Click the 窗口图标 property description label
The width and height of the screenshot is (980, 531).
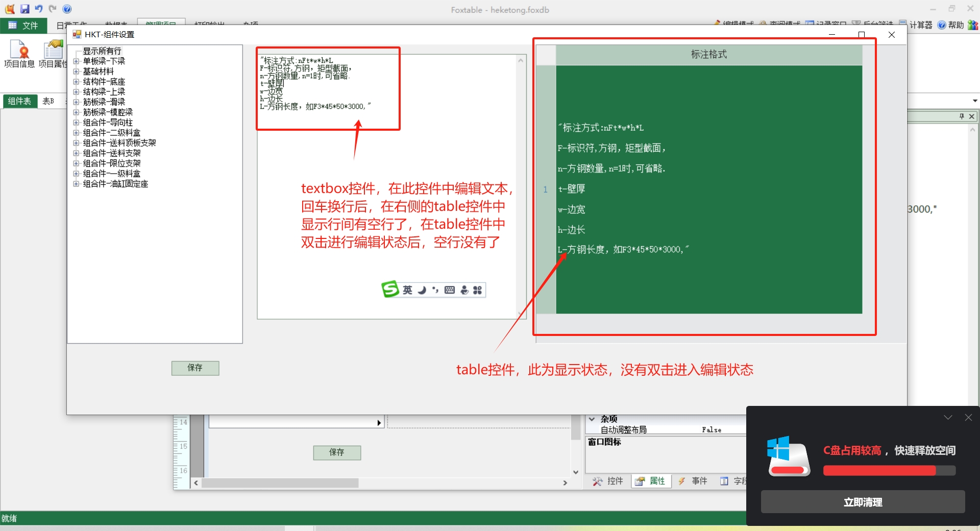coord(604,442)
